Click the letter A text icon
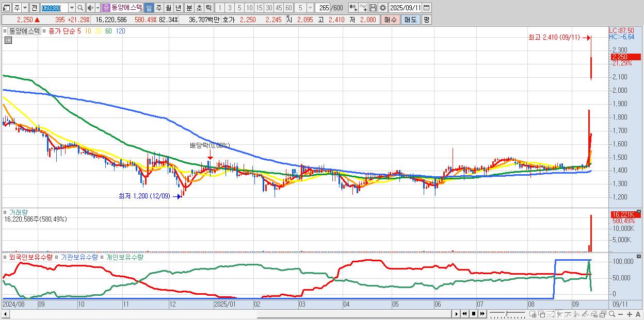Image resolution: width=644 pixels, height=320 pixels. (x=638, y=314)
